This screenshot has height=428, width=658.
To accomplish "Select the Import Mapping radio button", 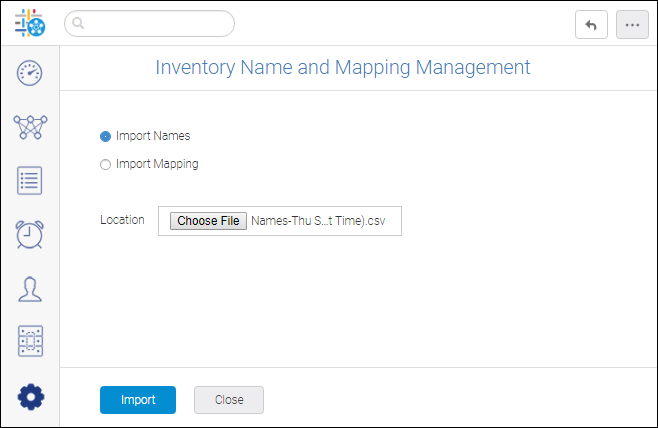I will click(x=105, y=164).
